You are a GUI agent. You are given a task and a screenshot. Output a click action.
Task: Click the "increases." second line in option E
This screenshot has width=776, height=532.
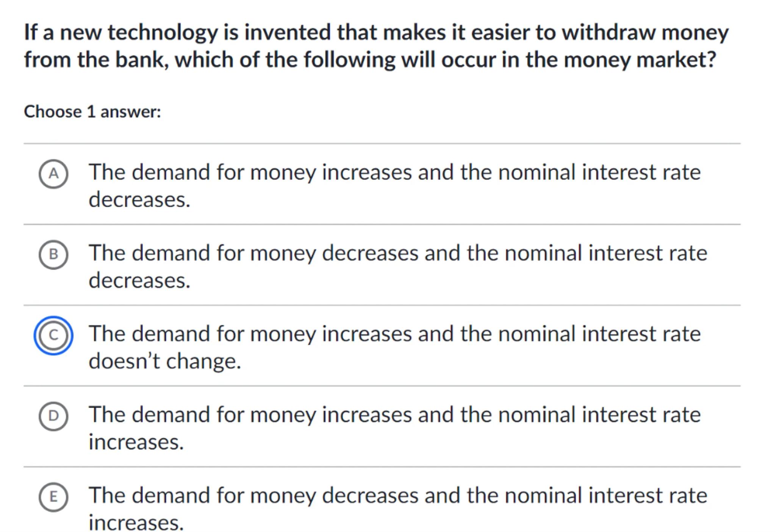[x=136, y=523]
